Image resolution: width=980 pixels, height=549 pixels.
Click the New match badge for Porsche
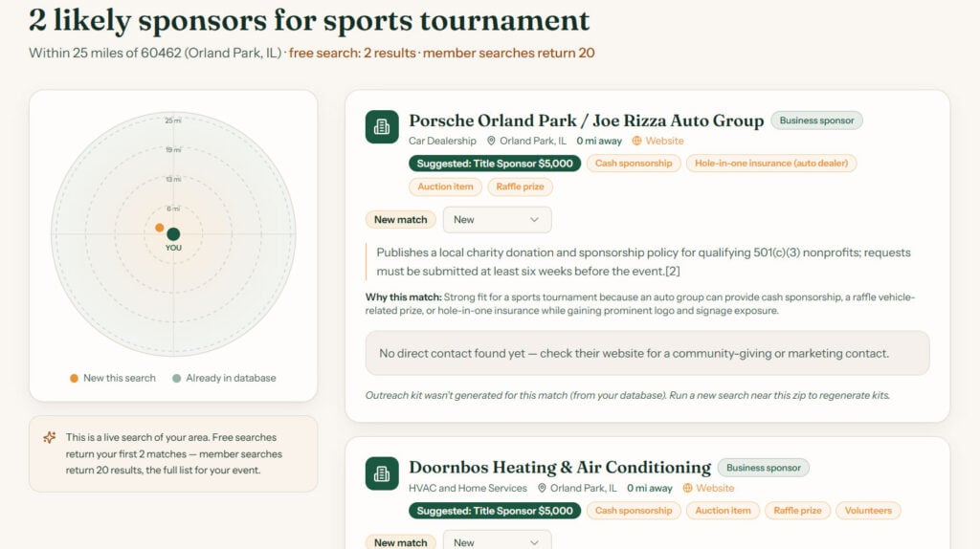401,220
